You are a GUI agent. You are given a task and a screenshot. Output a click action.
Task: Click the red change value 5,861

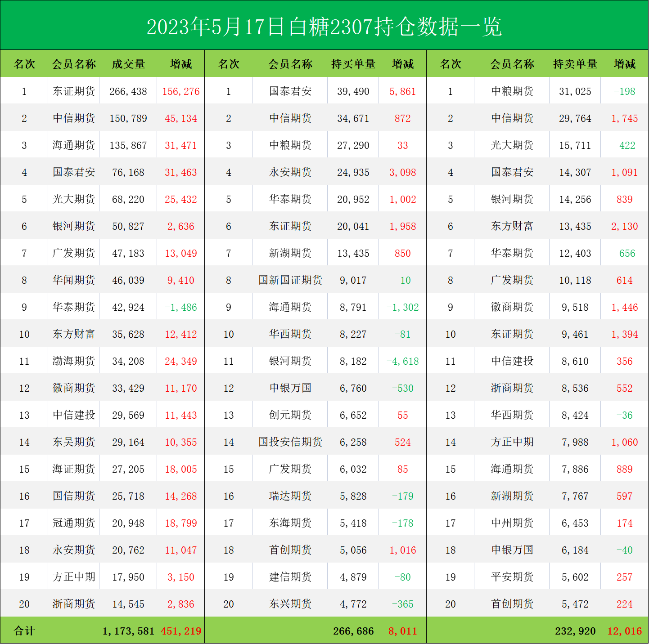point(403,91)
